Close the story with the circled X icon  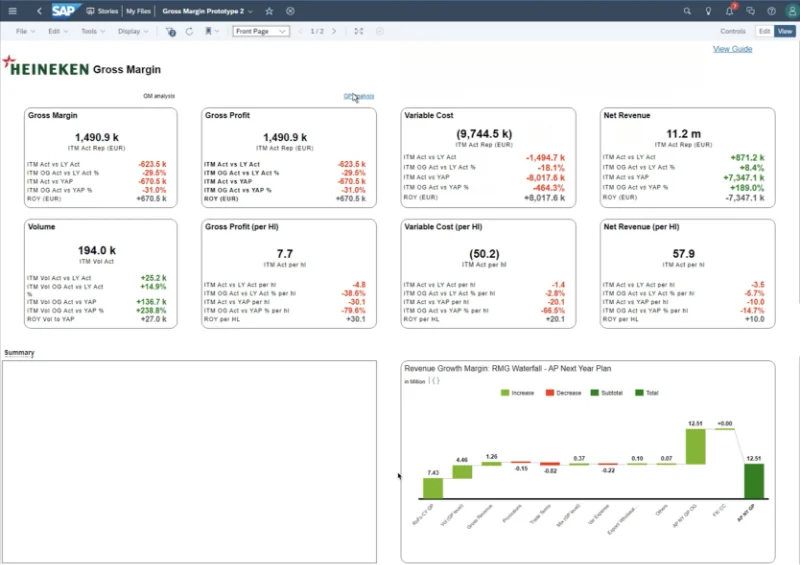[290, 11]
